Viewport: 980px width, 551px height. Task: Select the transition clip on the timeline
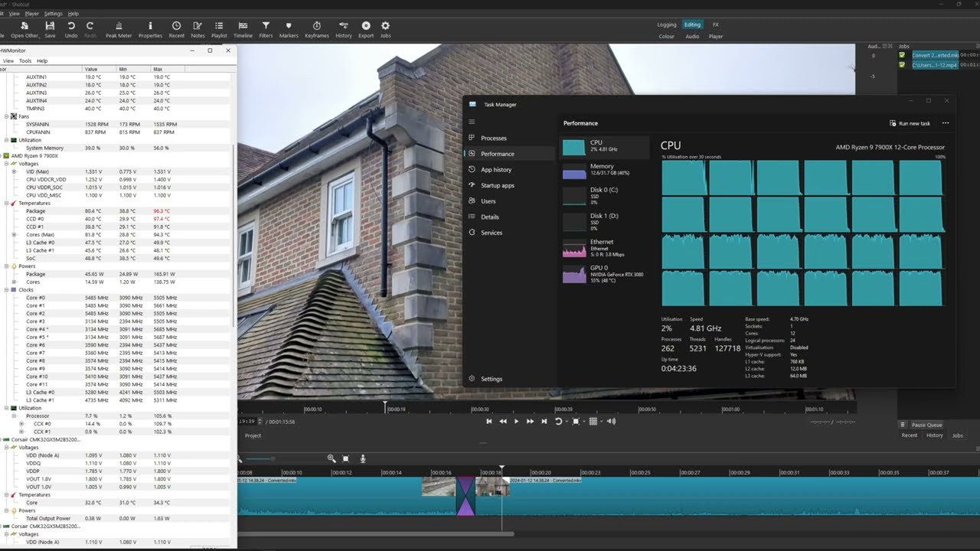point(465,496)
